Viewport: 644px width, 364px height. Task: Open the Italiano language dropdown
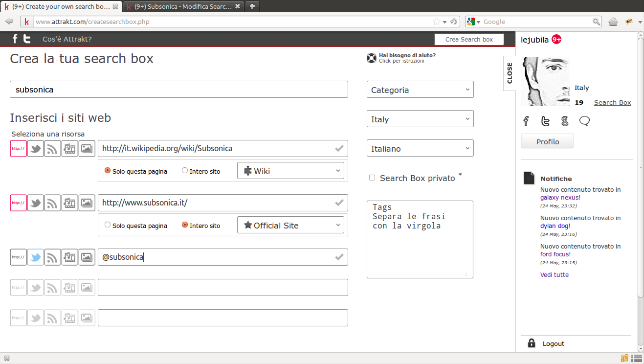420,148
